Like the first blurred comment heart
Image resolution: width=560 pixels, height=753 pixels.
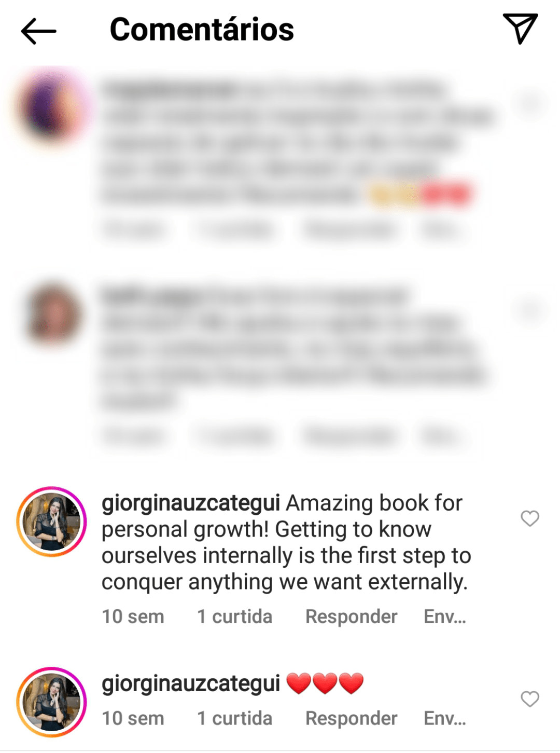(530, 103)
